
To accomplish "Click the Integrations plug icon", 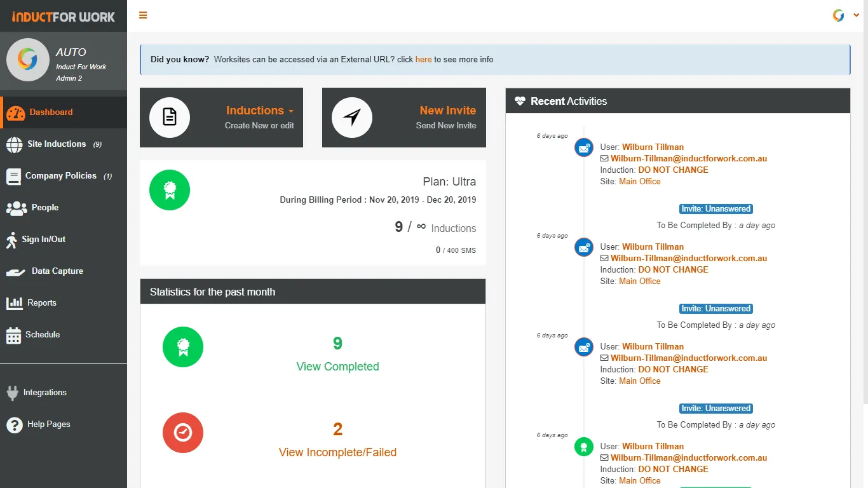I will click(x=12, y=393).
